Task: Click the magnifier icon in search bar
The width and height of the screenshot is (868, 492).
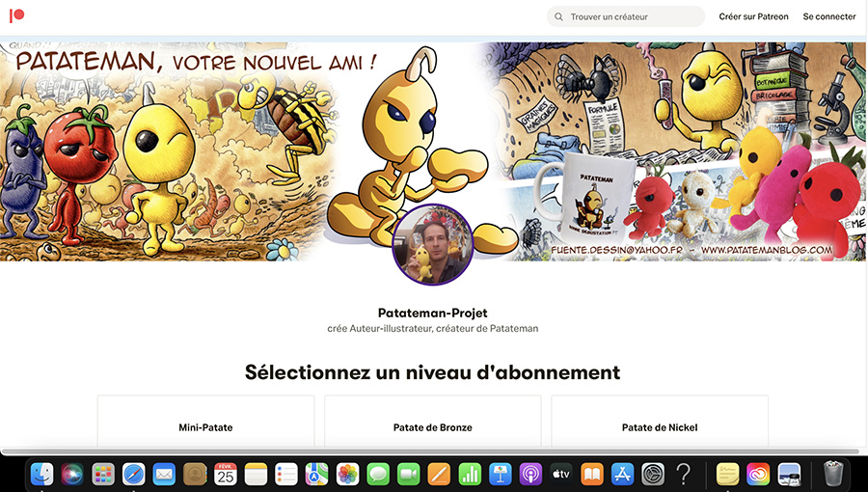Action: click(x=558, y=16)
